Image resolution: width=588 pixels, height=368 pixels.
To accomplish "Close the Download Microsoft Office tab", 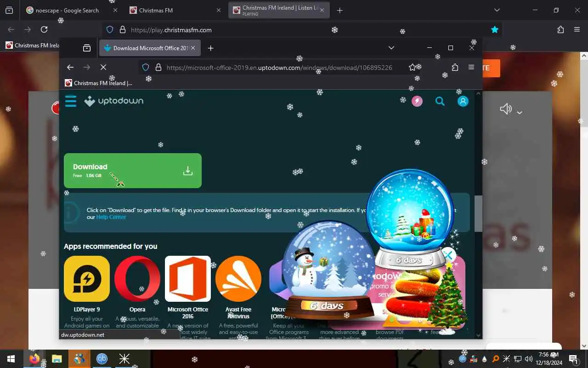I will pyautogui.click(x=193, y=48).
